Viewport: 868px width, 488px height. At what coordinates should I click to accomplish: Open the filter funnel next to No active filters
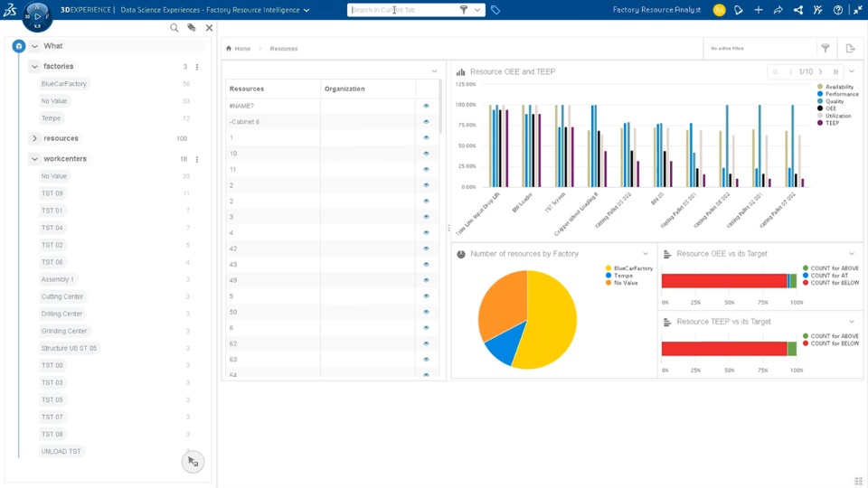pos(826,49)
